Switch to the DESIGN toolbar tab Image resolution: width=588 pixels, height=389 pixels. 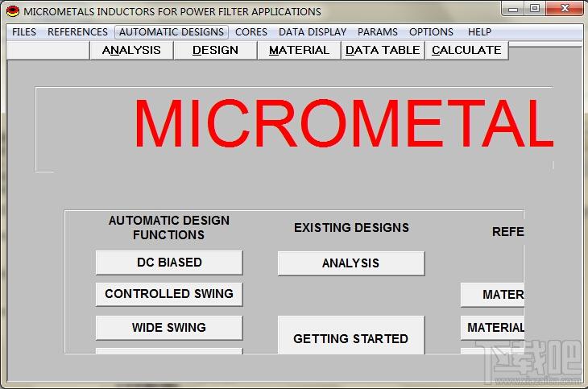(x=215, y=50)
